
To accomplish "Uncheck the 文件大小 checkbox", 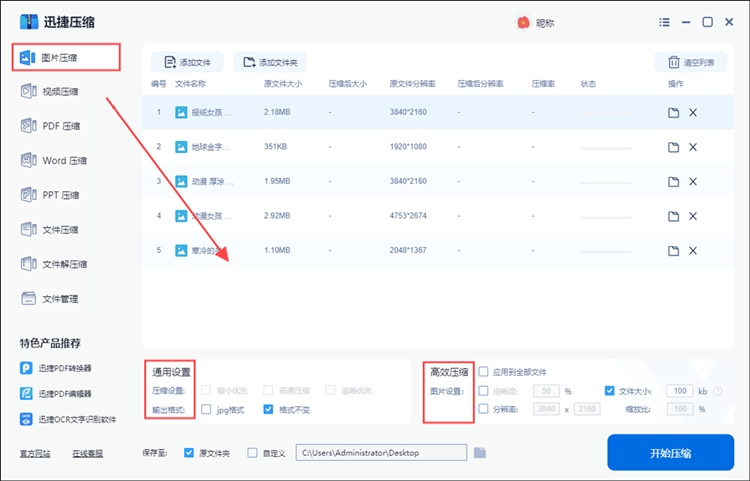I will [610, 391].
